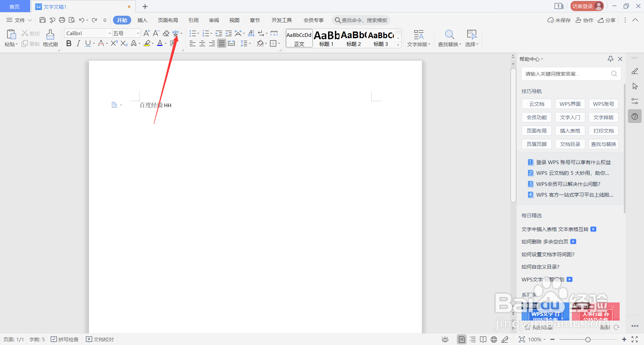The height and width of the screenshot is (345, 644).
Task: Open Print Preview icon in quick access toolbar
Action: (x=72, y=20)
